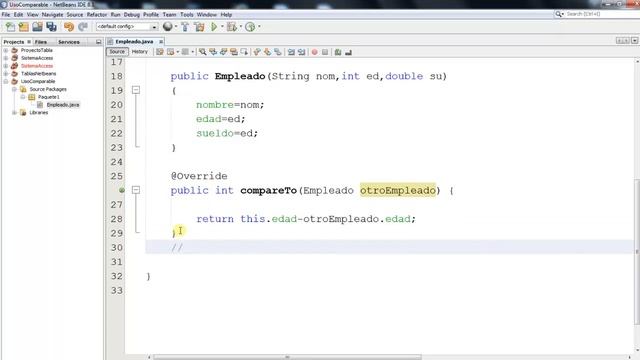Screen dimensions: 640x360
Task: Open the Profile Project dropdown arrow
Action: tap(259, 27)
